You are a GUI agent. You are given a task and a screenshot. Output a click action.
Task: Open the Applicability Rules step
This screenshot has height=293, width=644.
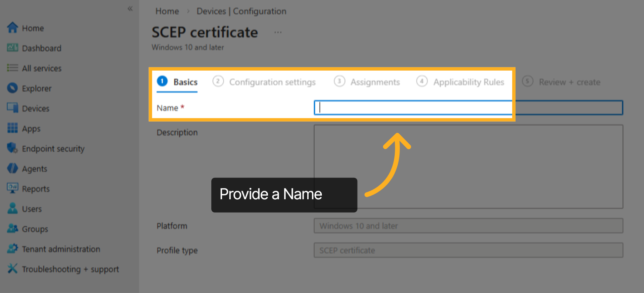460,82
